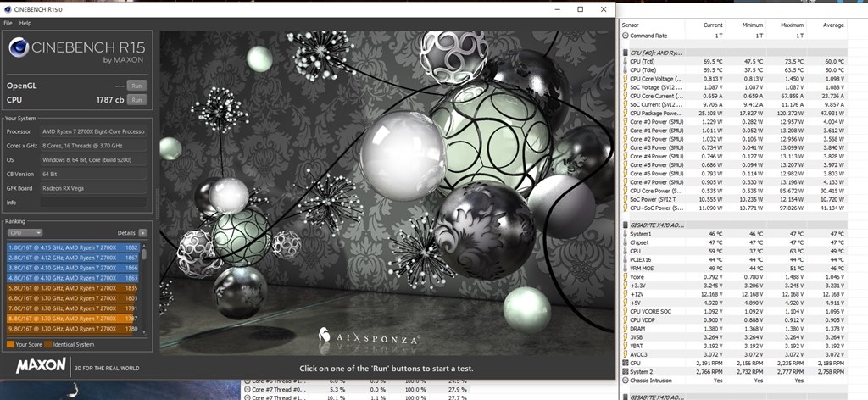Viewport: 868px width, 400px height.
Task: Click the MAXON logo at bottom left
Action: click(x=41, y=366)
